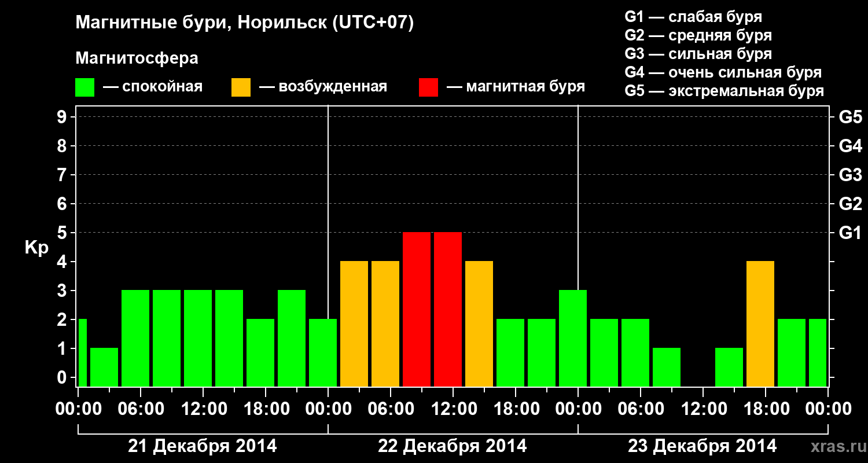Screen dimensions: 868x463
Task: Click the green bar crossing midnight into 23 December
Action: [x=573, y=339]
